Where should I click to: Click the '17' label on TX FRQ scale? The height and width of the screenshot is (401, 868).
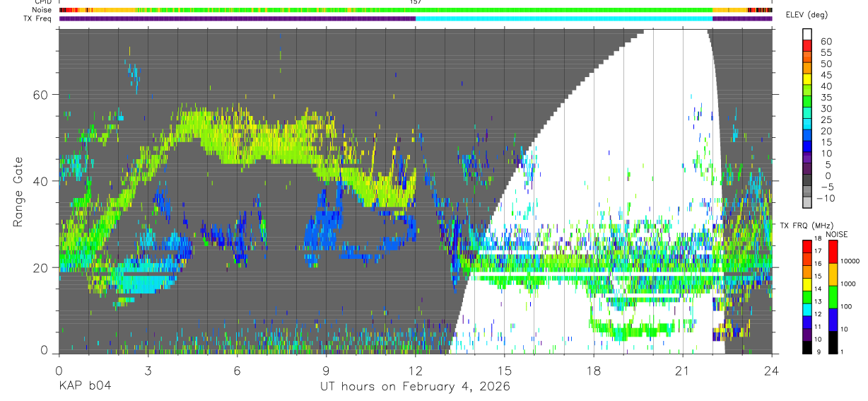(x=817, y=251)
